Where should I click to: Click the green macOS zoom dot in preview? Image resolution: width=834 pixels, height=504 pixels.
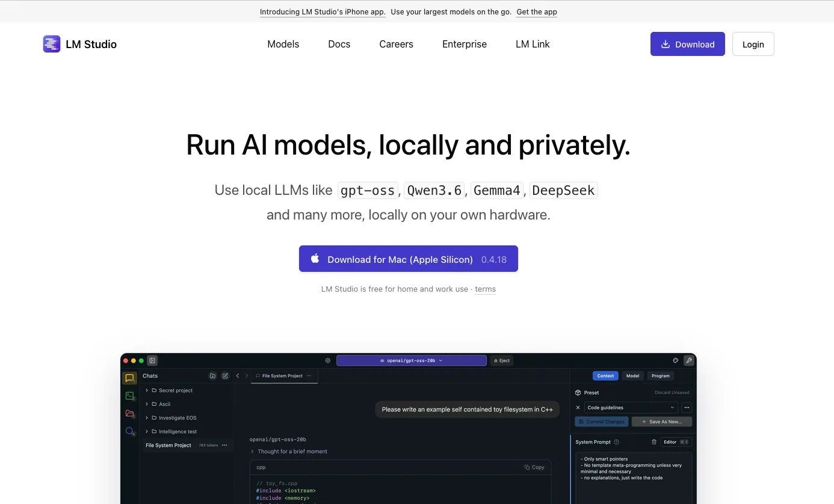(x=141, y=361)
